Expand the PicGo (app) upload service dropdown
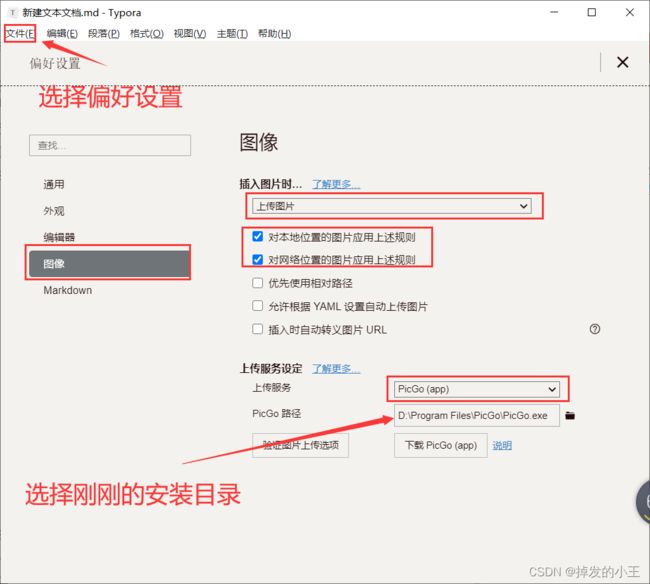 477,389
